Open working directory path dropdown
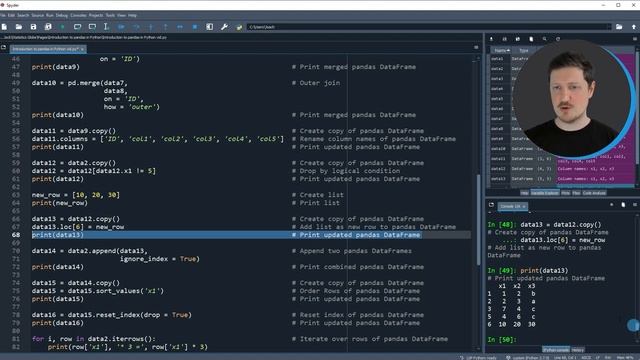 click(x=609, y=27)
